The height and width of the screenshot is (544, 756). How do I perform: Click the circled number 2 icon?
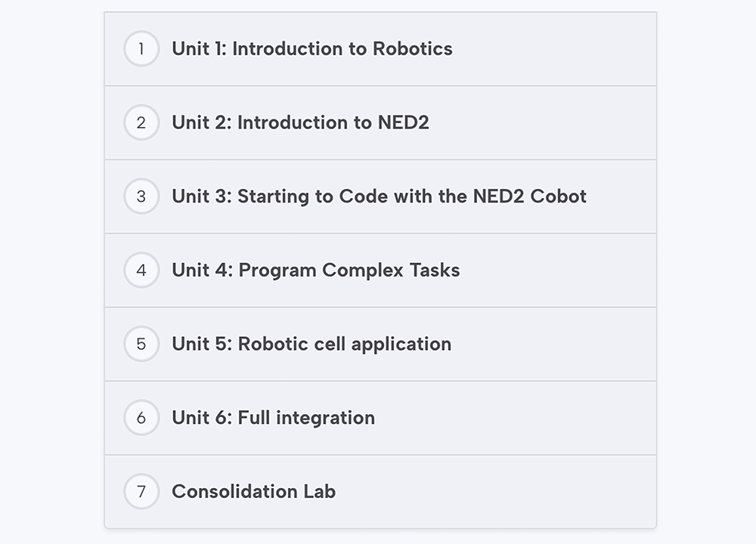141,122
